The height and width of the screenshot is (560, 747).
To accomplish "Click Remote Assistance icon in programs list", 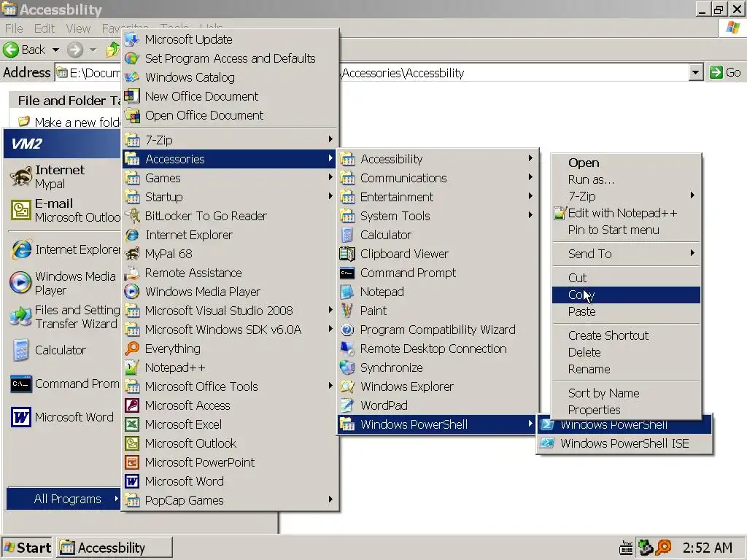I will coord(131,273).
